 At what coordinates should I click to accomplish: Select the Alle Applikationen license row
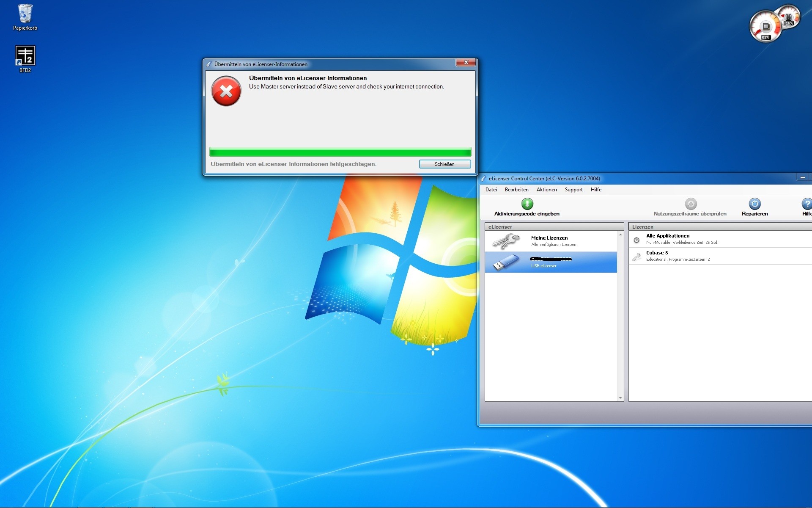click(720, 239)
